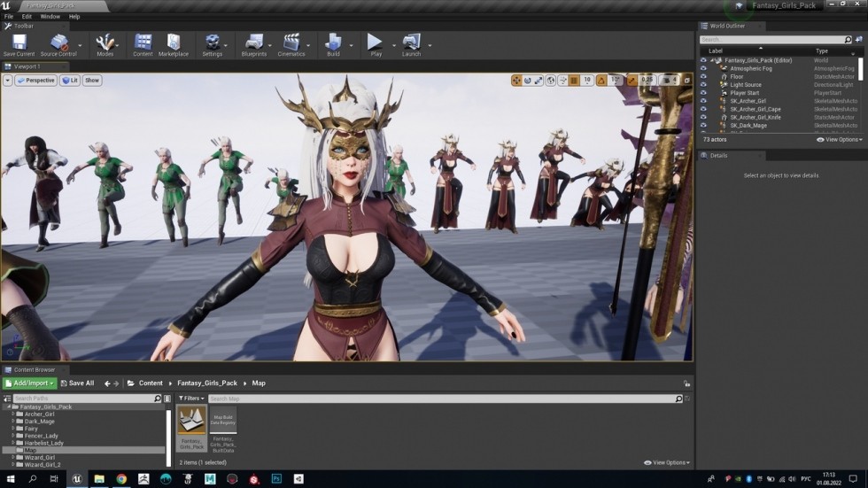The height and width of the screenshot is (488, 868).
Task: Select Fantasy_Girls_Pack map asset thumbnail
Action: (x=191, y=428)
